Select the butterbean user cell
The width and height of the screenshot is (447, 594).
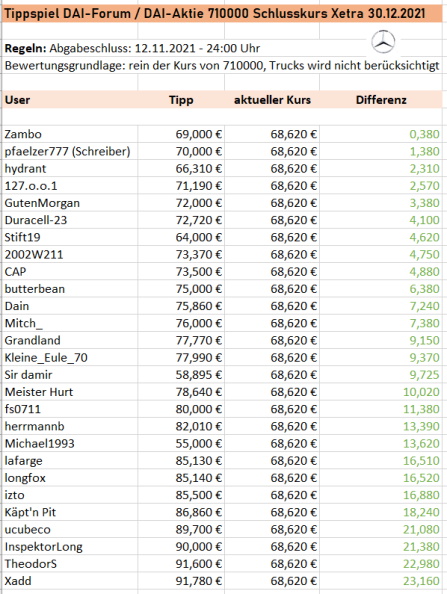[x=70, y=289]
